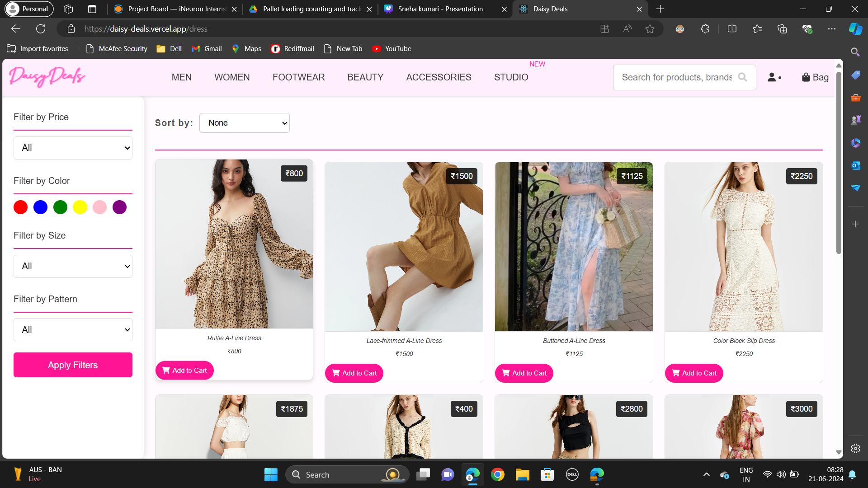Expand the Sort by dropdown
The width and height of the screenshot is (868, 488).
[244, 123]
